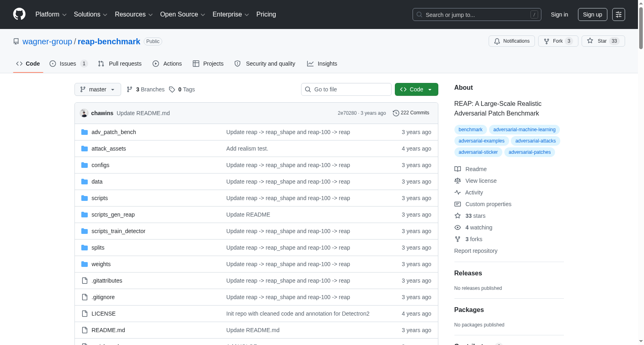Click the benchmark topic tag

[471, 130]
